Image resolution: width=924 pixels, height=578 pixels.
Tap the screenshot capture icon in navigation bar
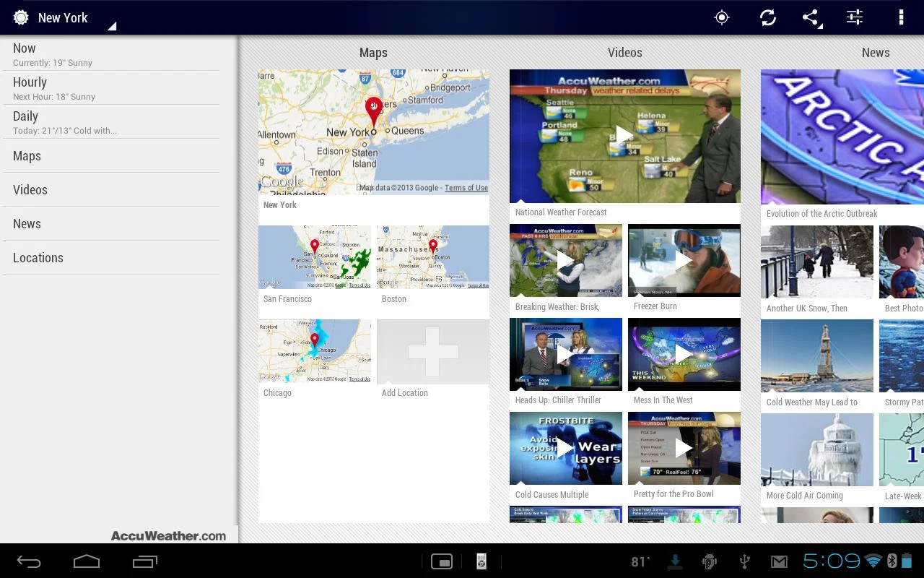coord(442,561)
